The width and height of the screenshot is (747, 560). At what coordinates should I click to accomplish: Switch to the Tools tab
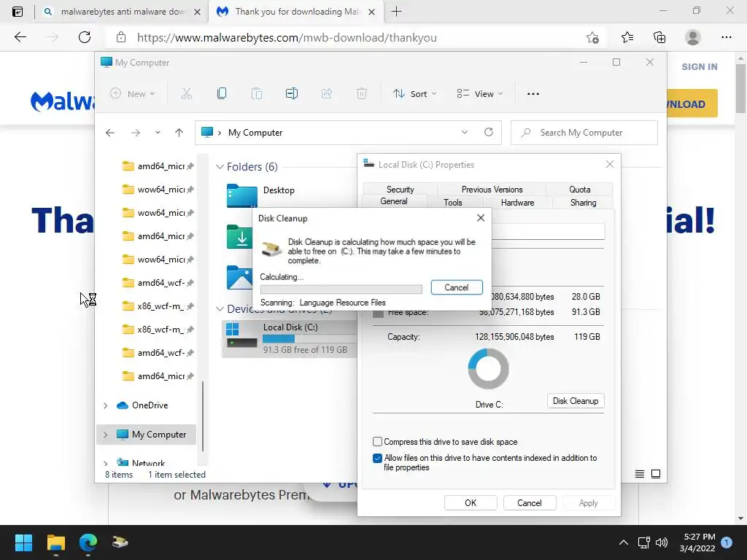pyautogui.click(x=452, y=203)
